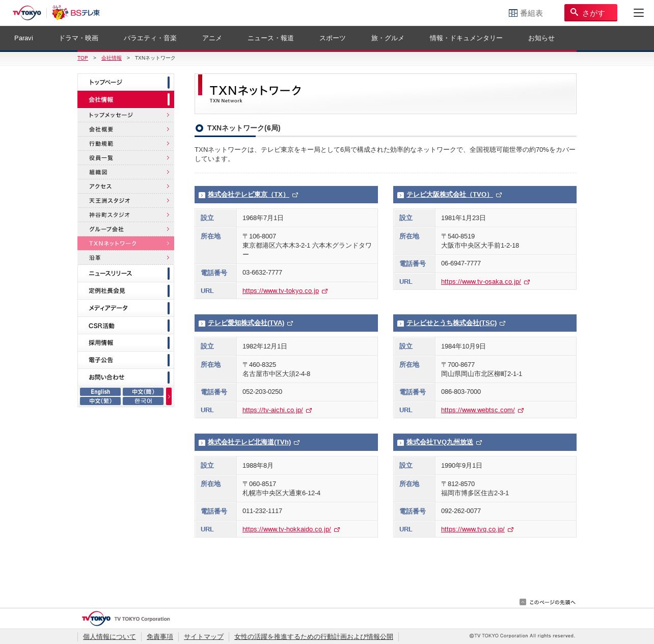Open お知らせ in navigation bar
Screen dimensions: 654x644
(541, 38)
